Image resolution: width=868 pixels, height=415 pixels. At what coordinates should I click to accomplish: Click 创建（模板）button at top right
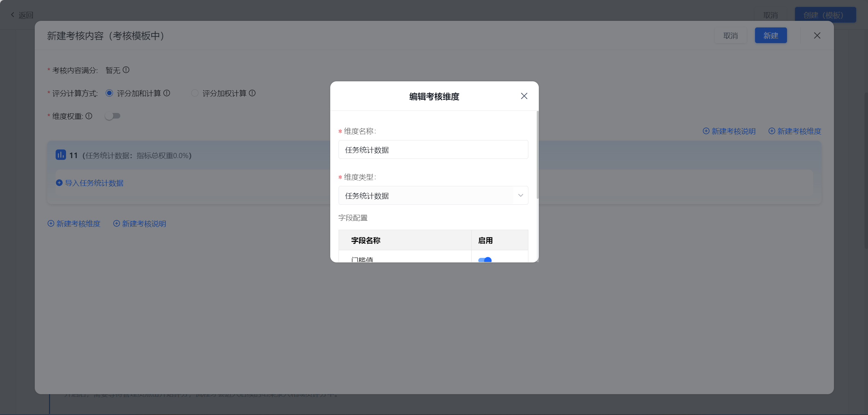tap(825, 15)
